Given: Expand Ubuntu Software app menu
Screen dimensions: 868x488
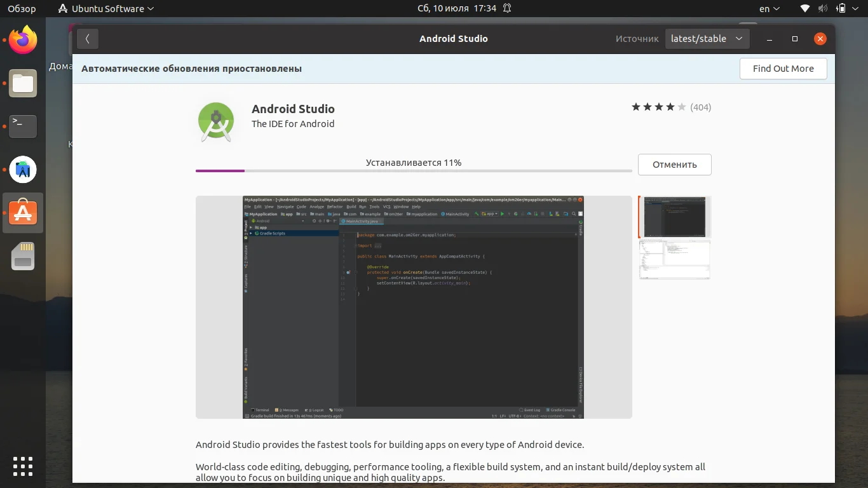Looking at the screenshot, I should pos(106,9).
